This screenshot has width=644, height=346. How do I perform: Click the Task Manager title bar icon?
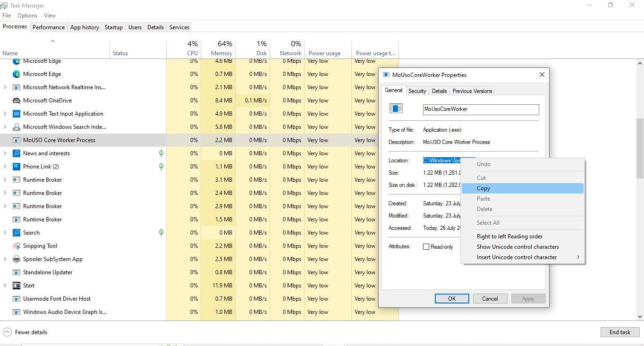4,6
